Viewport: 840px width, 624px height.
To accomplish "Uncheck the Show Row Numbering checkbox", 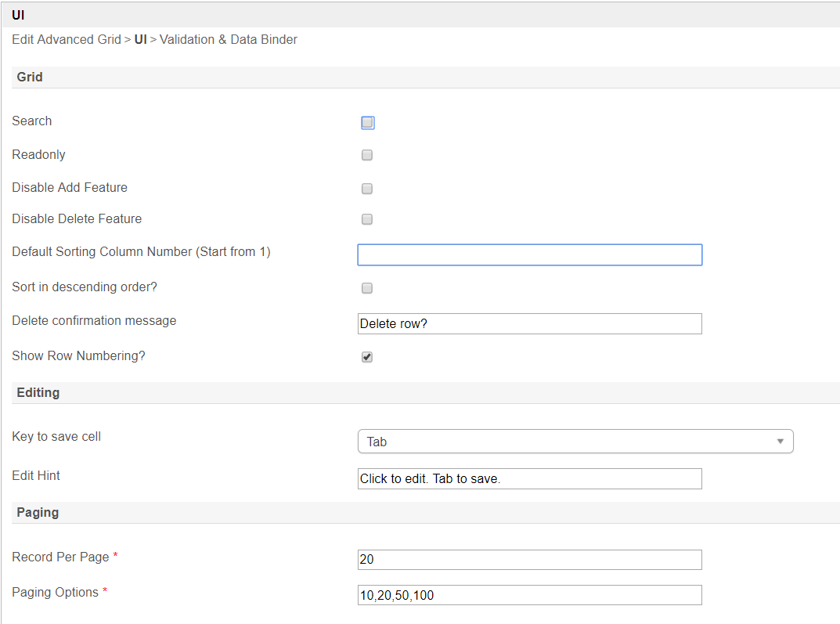I will coord(367,357).
